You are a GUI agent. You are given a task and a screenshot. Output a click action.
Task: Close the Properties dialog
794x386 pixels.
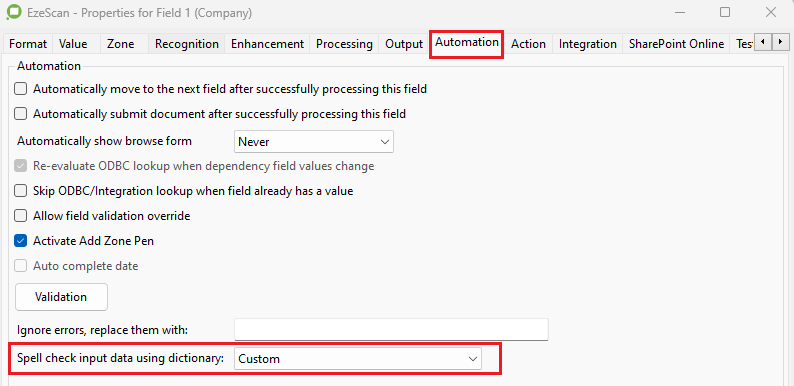(x=771, y=12)
